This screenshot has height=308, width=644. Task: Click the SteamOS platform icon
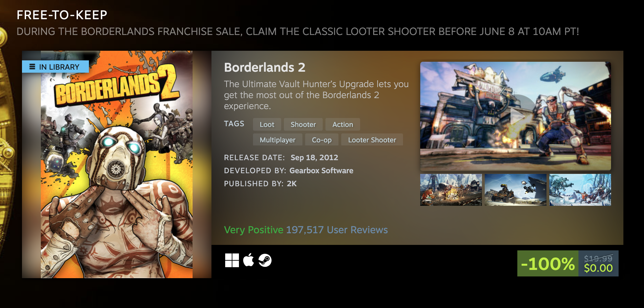(265, 260)
